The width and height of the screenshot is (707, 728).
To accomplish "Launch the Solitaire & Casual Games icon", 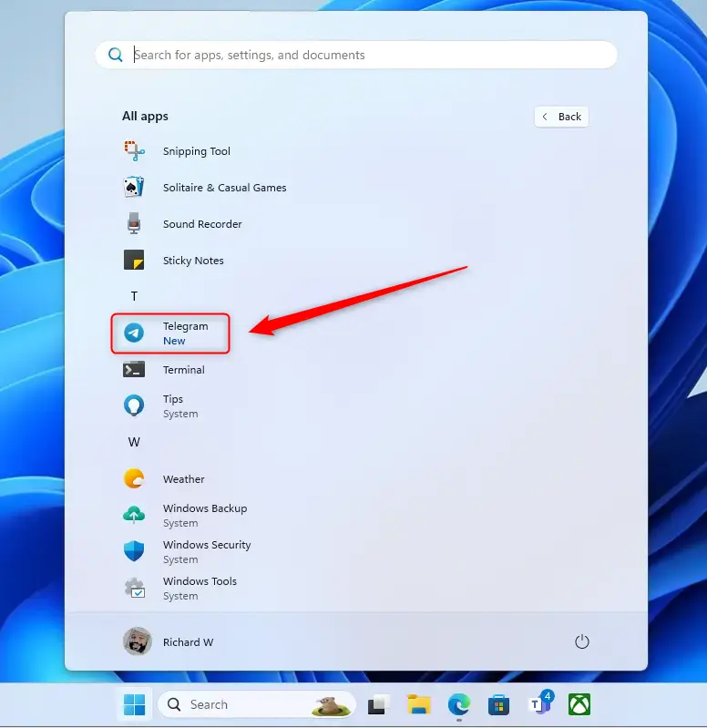I will click(x=134, y=187).
